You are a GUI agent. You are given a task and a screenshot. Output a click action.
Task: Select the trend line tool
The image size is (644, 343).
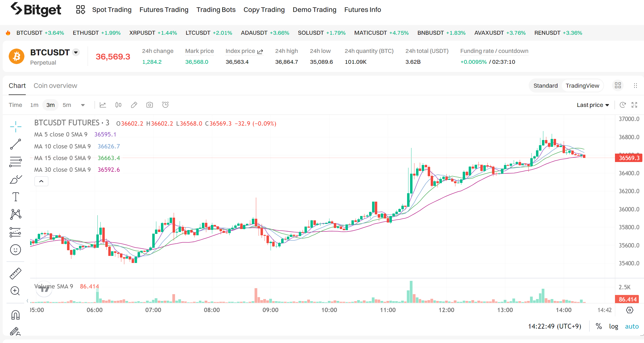pyautogui.click(x=15, y=144)
